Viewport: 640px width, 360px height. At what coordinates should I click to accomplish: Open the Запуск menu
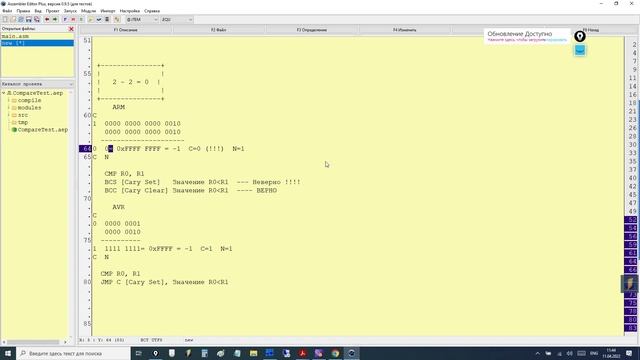click(70, 11)
